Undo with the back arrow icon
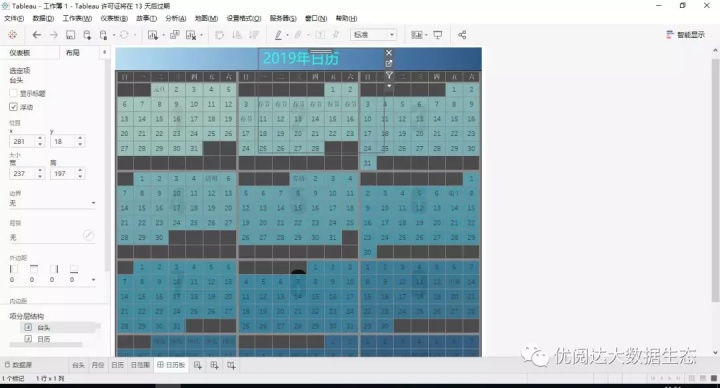The height and width of the screenshot is (388, 720). point(37,35)
